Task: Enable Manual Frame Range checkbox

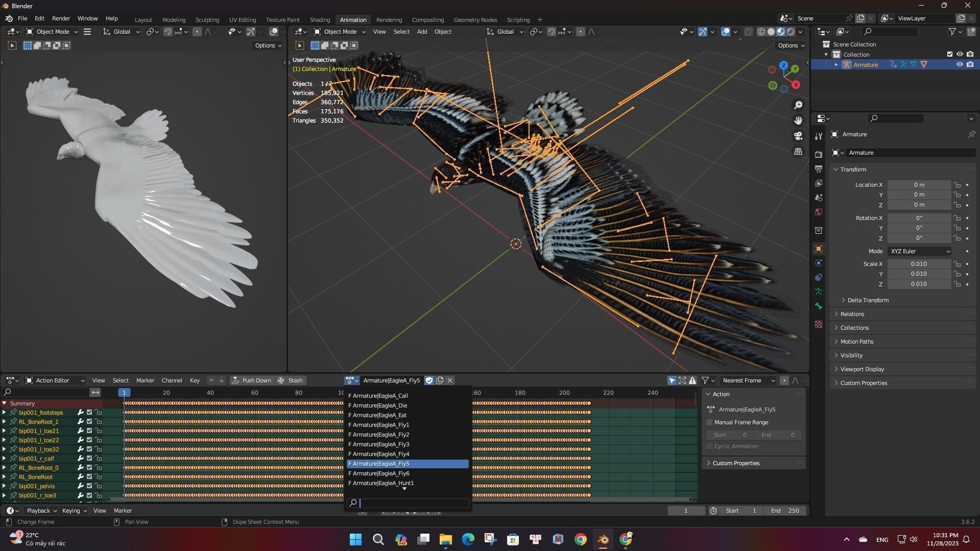Action: [x=709, y=422]
